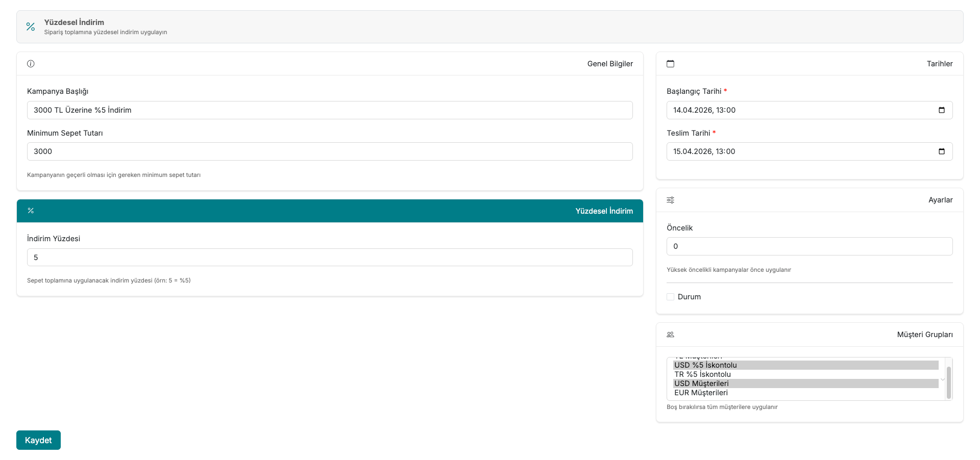Click the Başlangıç Tarihi date text

704,110
